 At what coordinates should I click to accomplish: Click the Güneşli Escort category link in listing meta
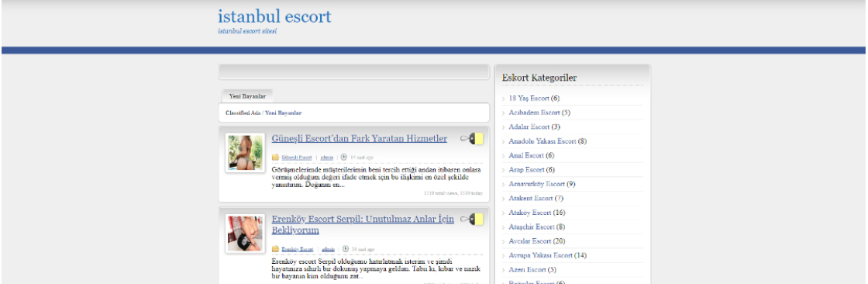[x=297, y=158]
